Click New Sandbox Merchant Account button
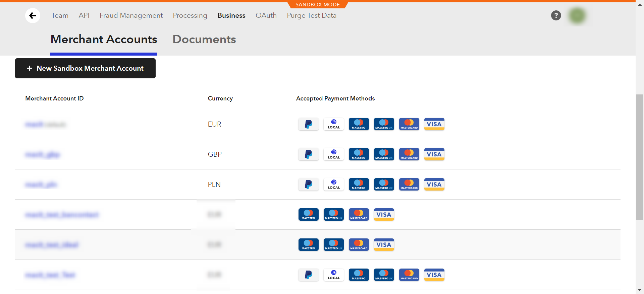 [85, 68]
